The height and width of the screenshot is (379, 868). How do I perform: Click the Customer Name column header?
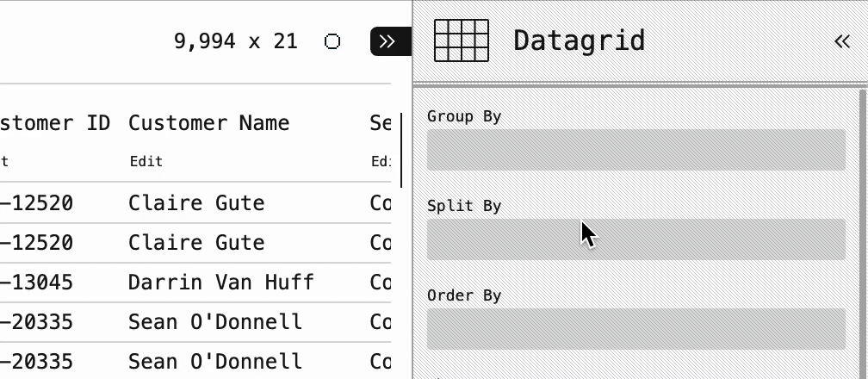click(x=208, y=123)
